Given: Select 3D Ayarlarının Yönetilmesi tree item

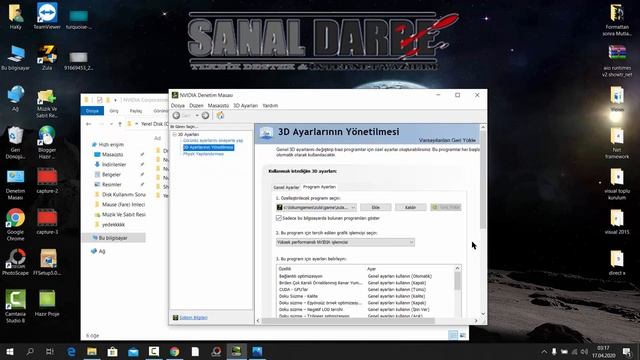Looking at the screenshot, I should pyautogui.click(x=209, y=147).
